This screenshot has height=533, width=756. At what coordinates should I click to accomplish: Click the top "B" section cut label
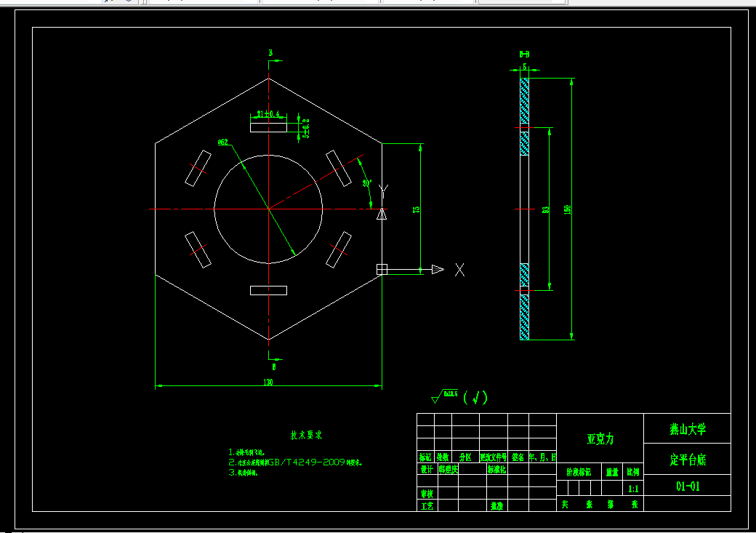[x=270, y=52]
